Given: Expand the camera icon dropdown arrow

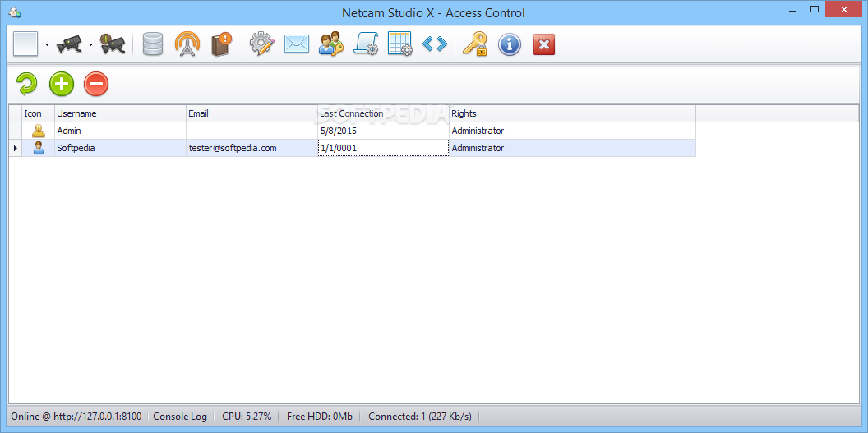Looking at the screenshot, I should coord(90,44).
